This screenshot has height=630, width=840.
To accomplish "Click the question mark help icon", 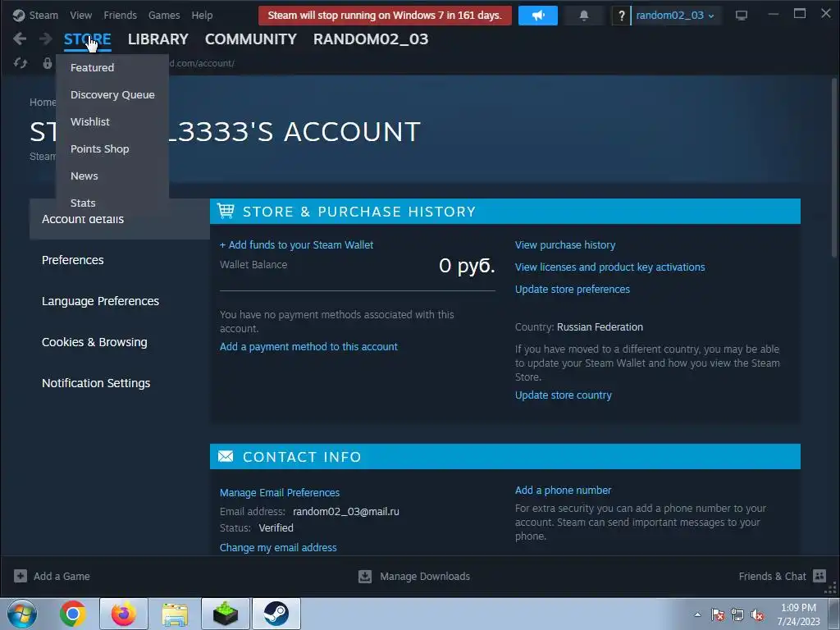I will click(622, 16).
